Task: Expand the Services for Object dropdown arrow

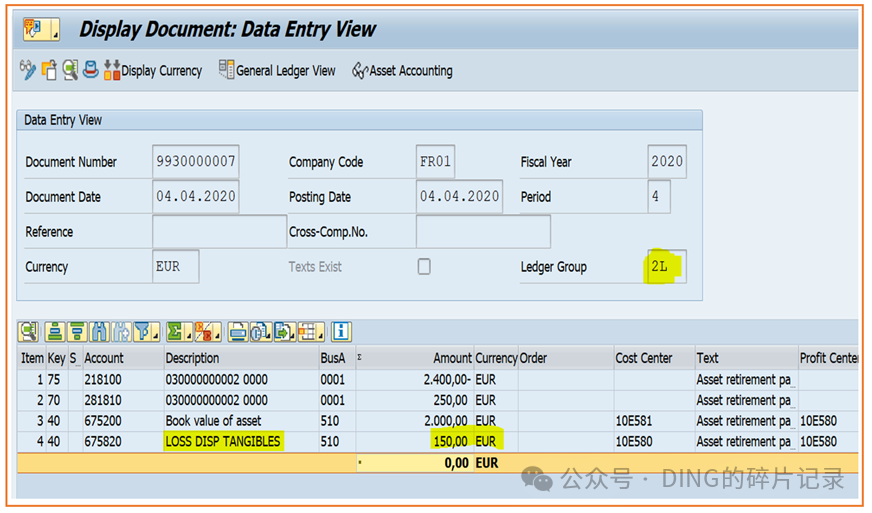Action: click(55, 36)
